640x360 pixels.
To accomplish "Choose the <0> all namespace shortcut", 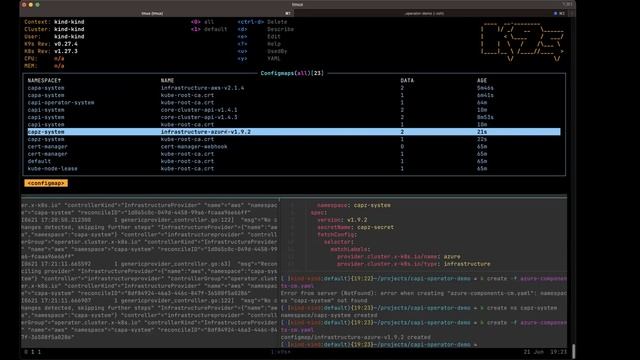I will (x=202, y=22).
